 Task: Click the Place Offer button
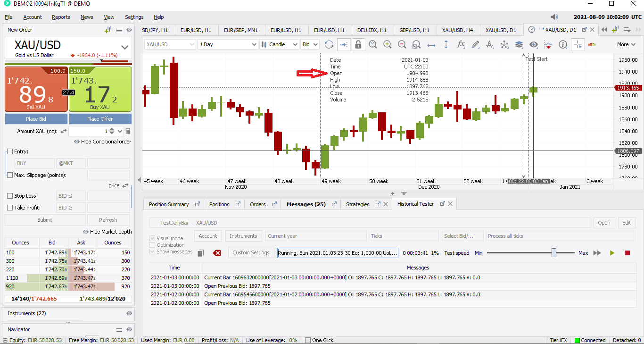(100, 119)
